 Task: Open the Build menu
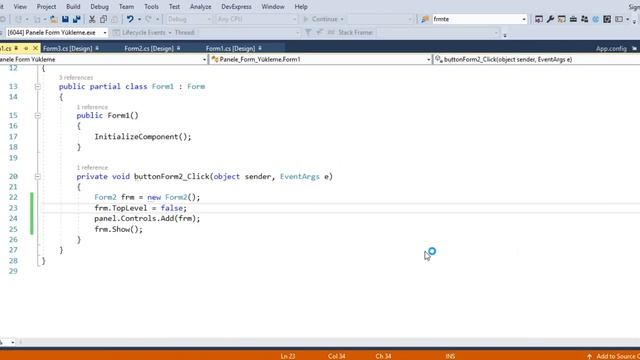pos(73,7)
